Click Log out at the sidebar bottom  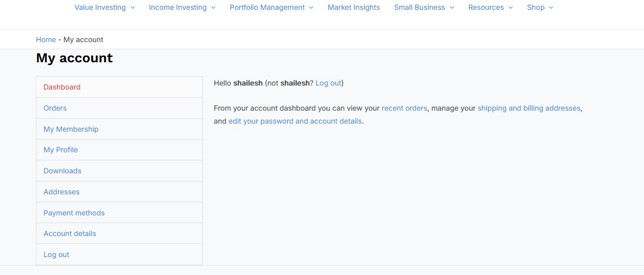coord(119,254)
